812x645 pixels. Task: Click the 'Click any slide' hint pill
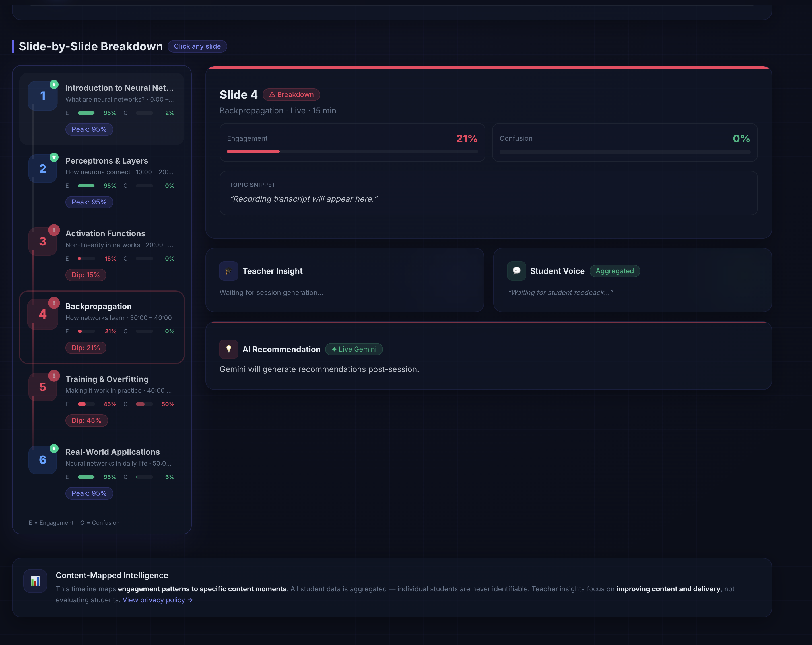pos(197,46)
